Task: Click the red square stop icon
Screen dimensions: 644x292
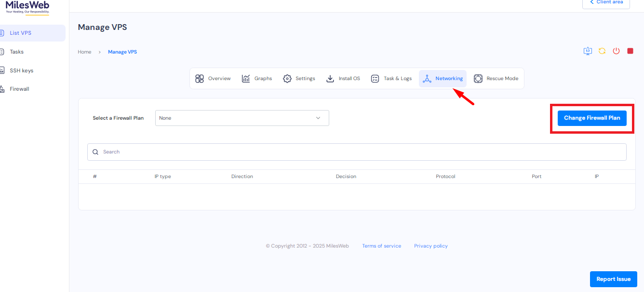Action: pos(630,51)
